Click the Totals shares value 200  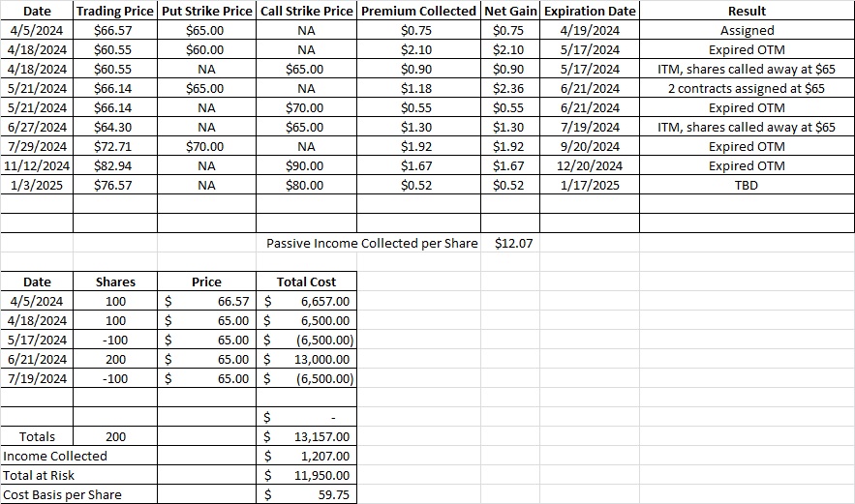click(115, 436)
